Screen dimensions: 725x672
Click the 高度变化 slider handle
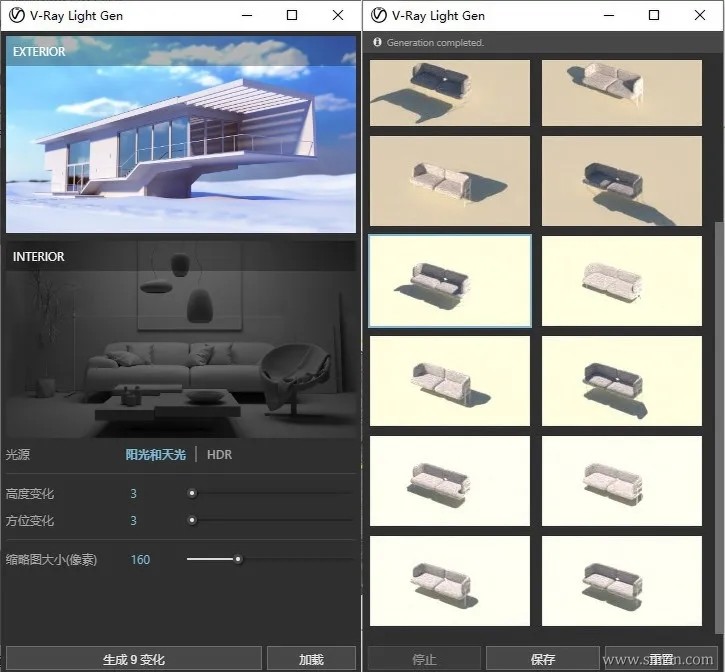pyautogui.click(x=192, y=493)
